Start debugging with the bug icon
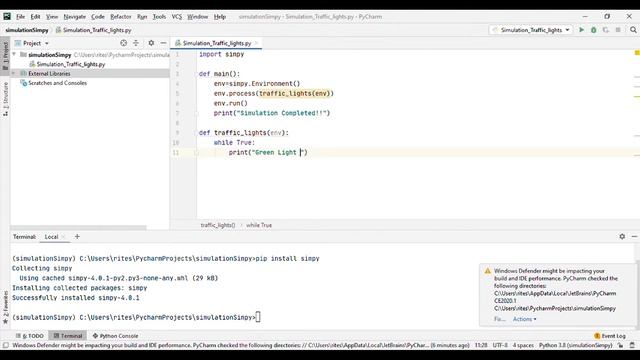This screenshot has width=640, height=360. 593,30
